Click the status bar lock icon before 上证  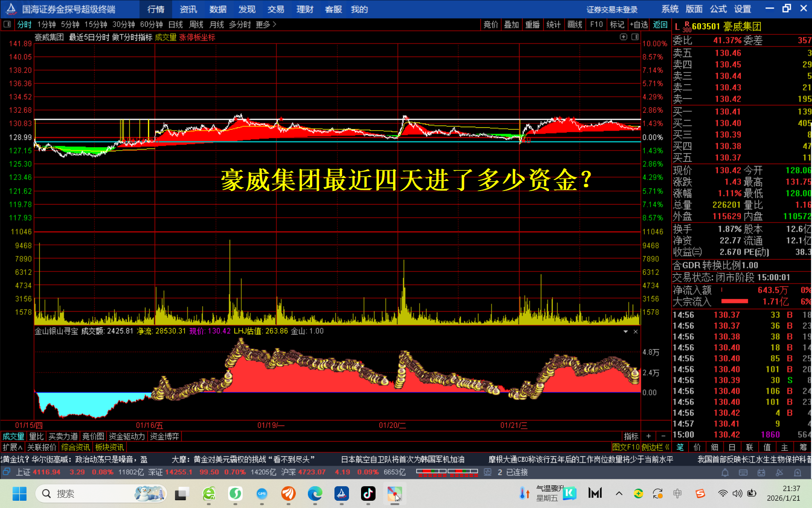coord(6,472)
